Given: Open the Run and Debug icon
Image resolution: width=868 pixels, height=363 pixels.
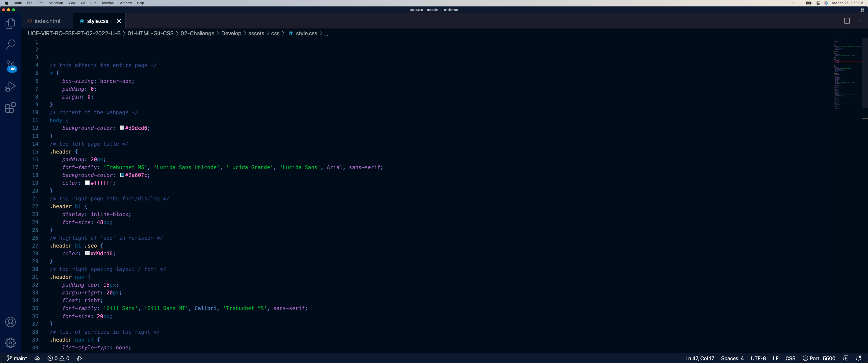Looking at the screenshot, I should (x=10, y=86).
